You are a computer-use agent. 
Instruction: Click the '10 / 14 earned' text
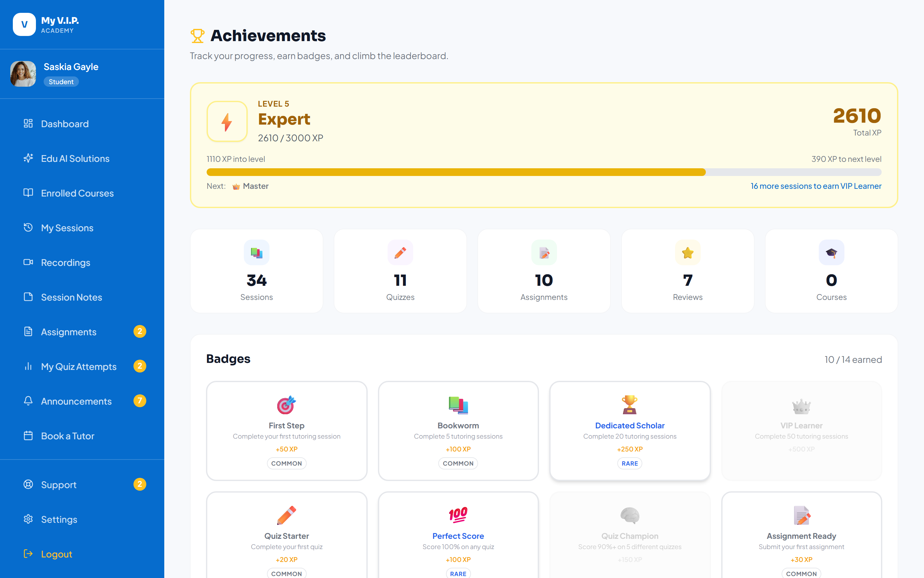tap(853, 360)
